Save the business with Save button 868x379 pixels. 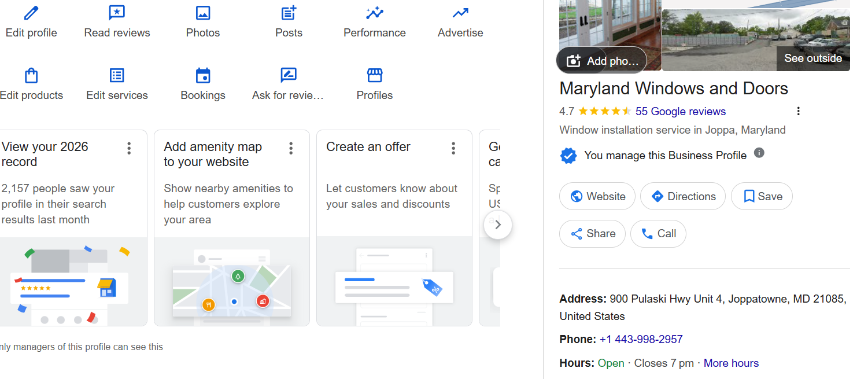coord(762,197)
